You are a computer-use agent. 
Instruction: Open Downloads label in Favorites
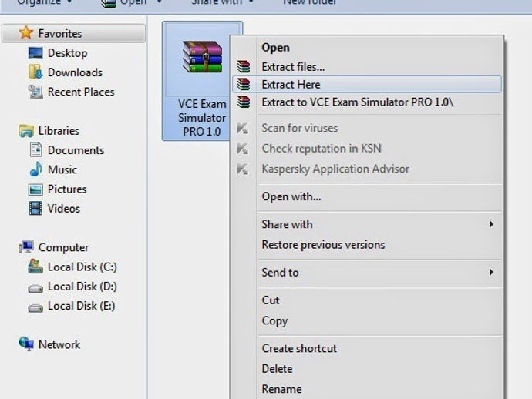tap(75, 72)
